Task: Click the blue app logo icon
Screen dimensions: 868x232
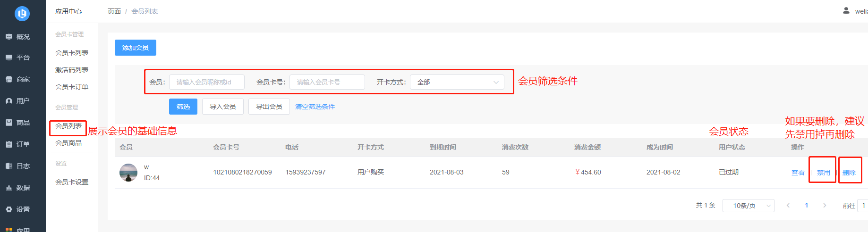Action: coord(22,14)
